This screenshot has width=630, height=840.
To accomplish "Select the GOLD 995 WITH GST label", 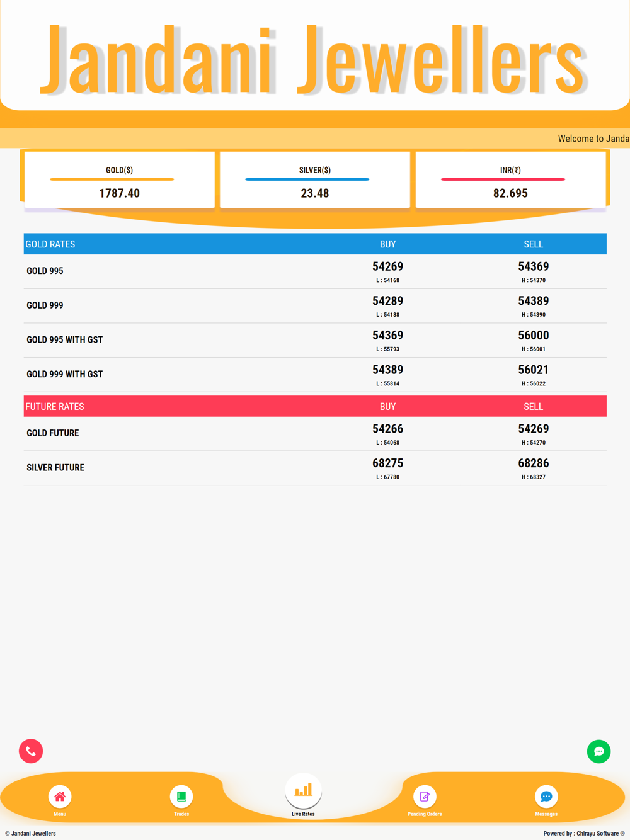I will pyautogui.click(x=64, y=340).
